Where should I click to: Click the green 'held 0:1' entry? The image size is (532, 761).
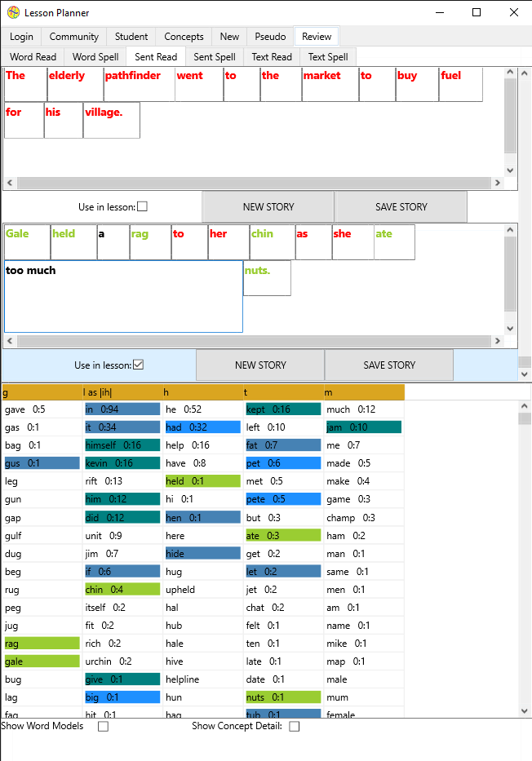203,481
